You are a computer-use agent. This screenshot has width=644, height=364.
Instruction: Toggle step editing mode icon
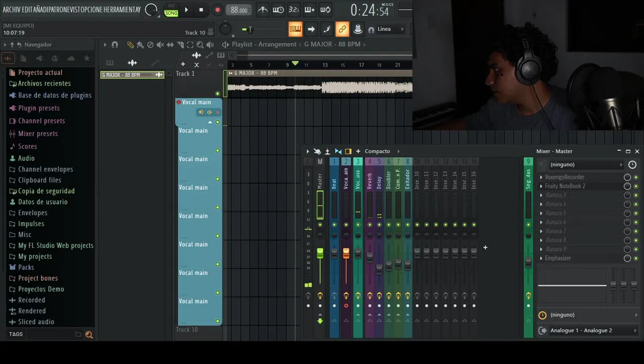coord(327,29)
